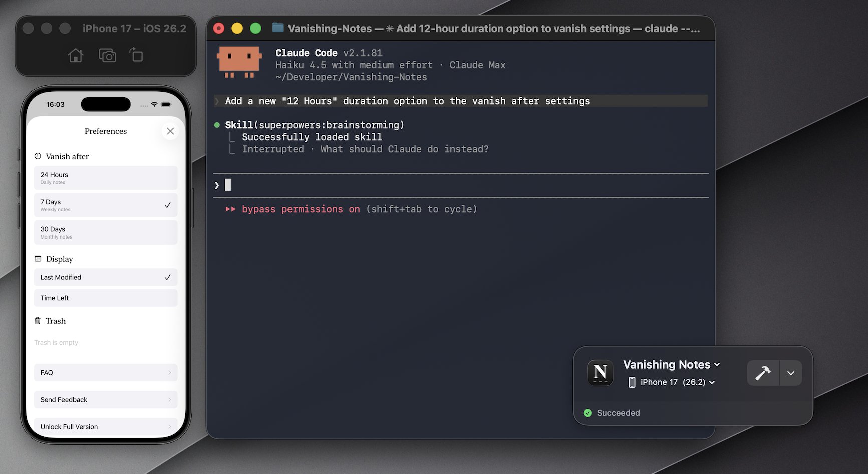Click the Claude Code mascot logo
This screenshot has width=868, height=474.
click(x=239, y=62)
